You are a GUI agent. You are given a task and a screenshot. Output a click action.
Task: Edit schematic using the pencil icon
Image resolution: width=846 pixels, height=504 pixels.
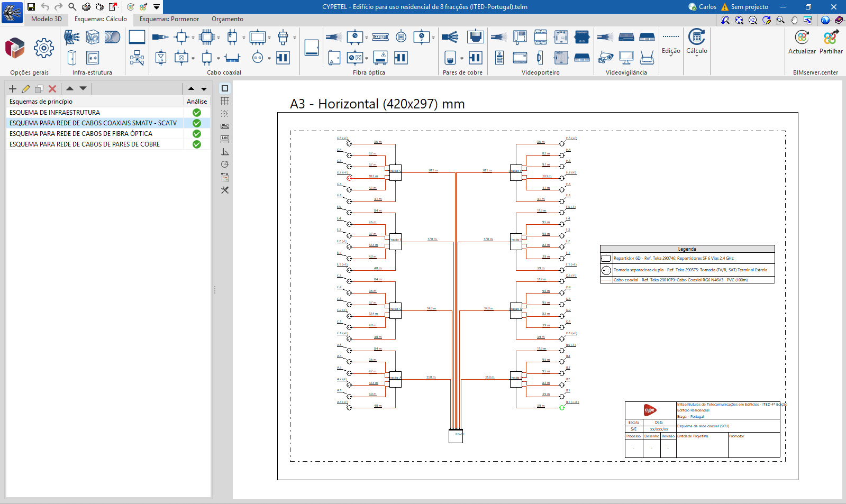(25, 89)
